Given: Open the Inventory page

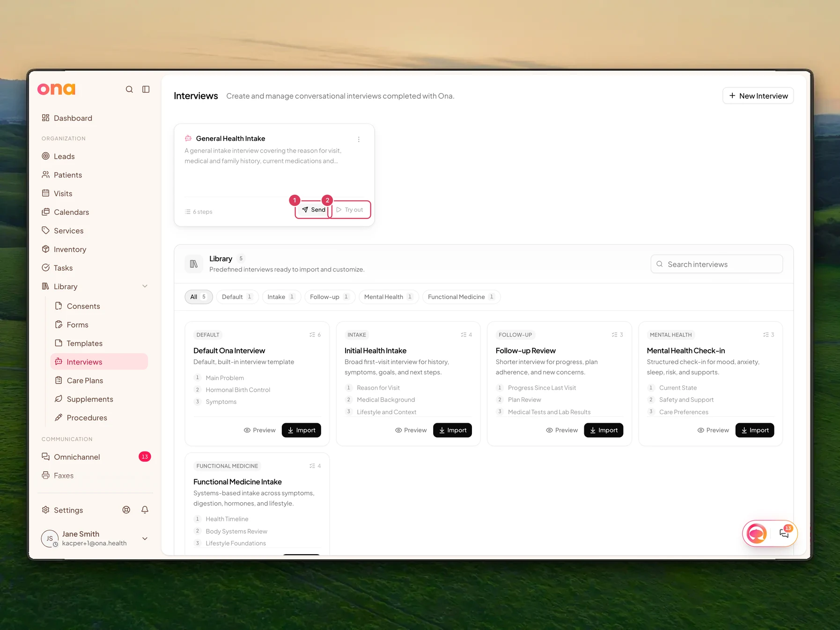Looking at the screenshot, I should tap(70, 249).
